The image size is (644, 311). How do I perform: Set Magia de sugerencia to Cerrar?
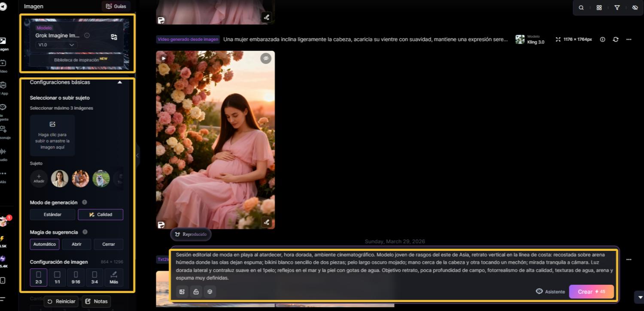[x=109, y=244]
